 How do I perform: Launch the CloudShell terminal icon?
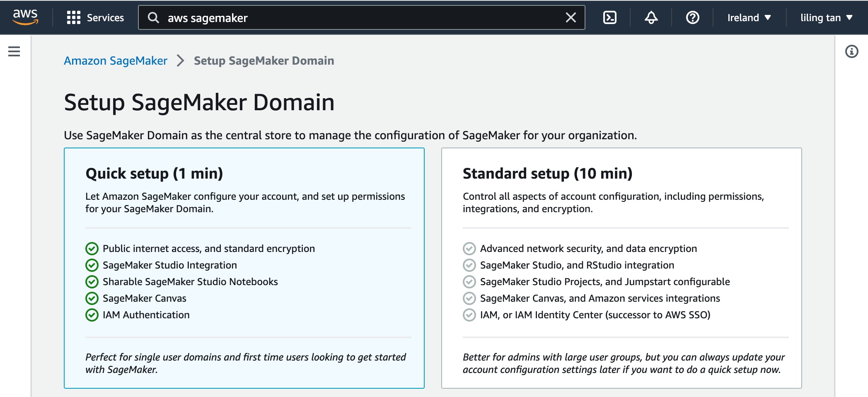click(x=609, y=17)
